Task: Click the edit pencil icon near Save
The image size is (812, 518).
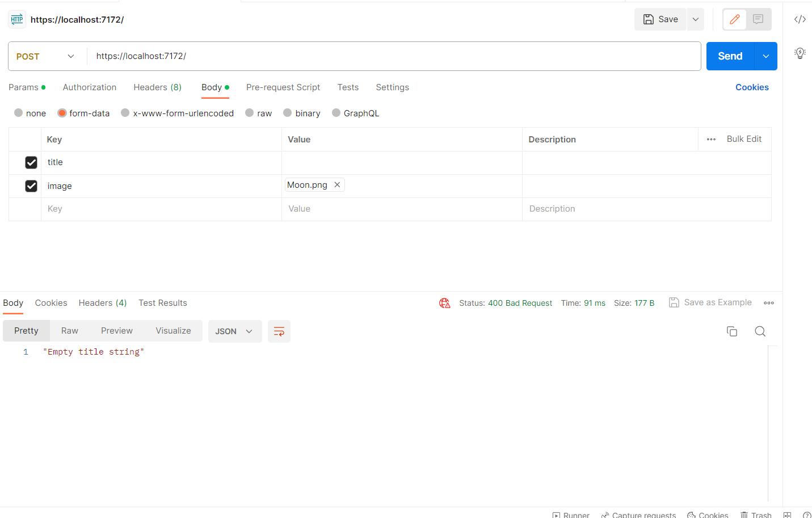Action: 734,19
